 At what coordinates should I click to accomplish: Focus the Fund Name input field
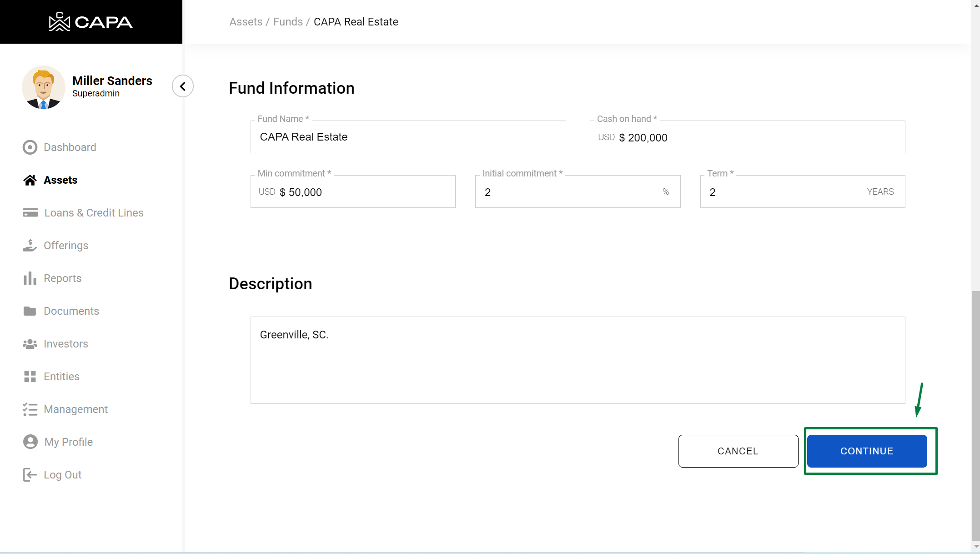[408, 137]
